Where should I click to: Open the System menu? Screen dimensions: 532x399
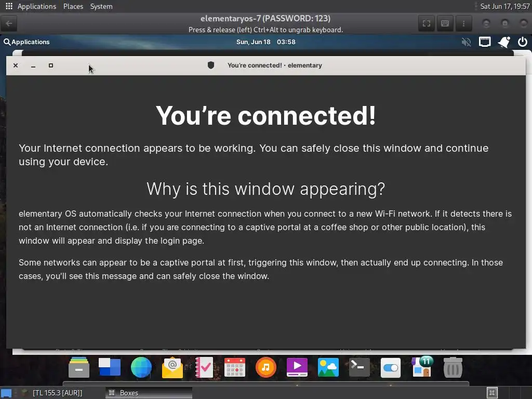pos(101,6)
